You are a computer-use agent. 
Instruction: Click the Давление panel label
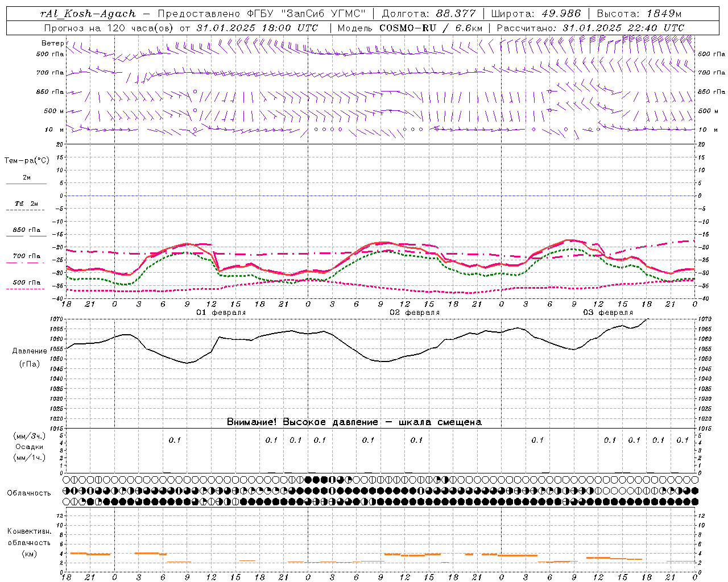click(30, 351)
